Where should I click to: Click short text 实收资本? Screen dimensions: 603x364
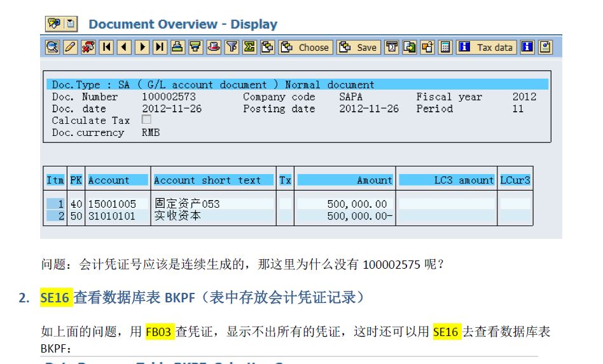coord(177,216)
